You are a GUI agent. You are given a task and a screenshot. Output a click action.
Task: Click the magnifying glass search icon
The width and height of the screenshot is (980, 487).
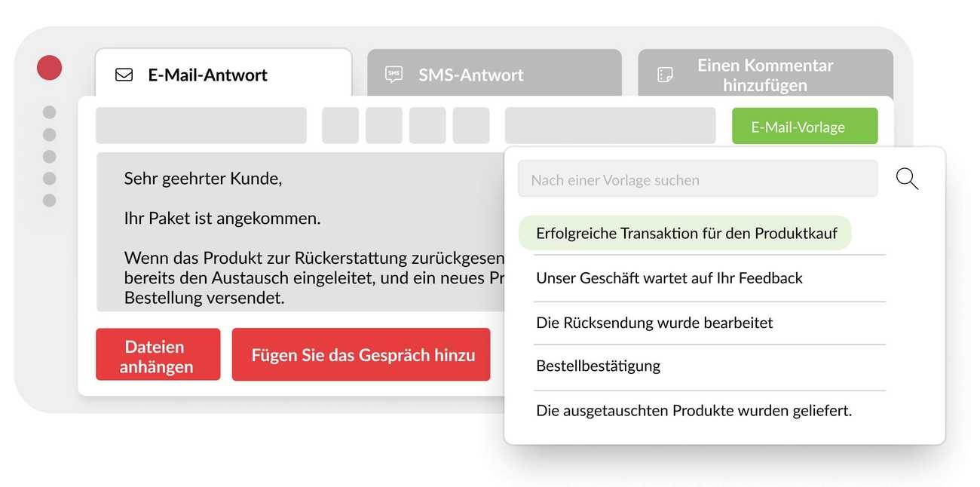pyautogui.click(x=907, y=179)
